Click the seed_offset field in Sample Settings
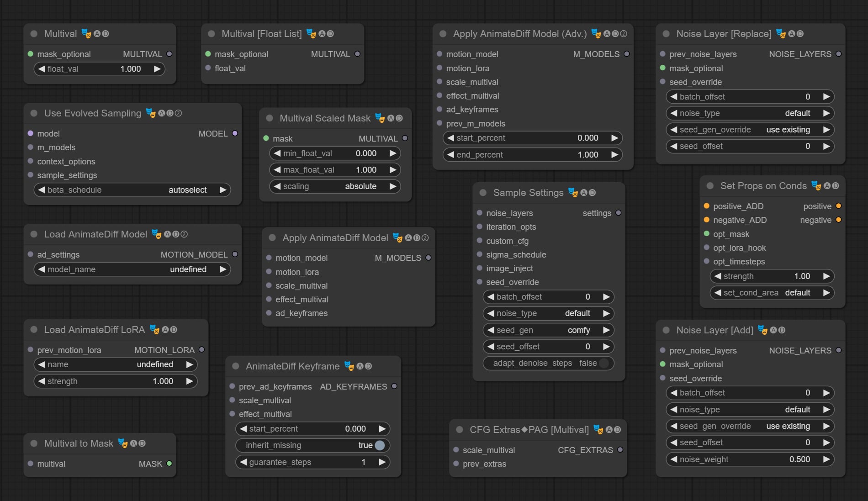Screen dimensions: 868x501 pyautogui.click(x=548, y=347)
